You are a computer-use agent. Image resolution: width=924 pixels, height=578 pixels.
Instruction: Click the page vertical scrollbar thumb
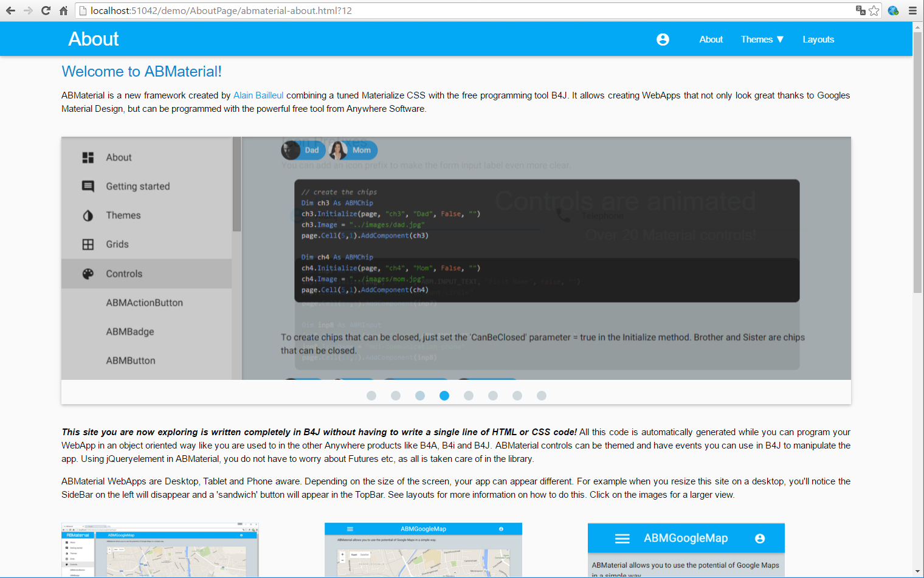[918, 163]
